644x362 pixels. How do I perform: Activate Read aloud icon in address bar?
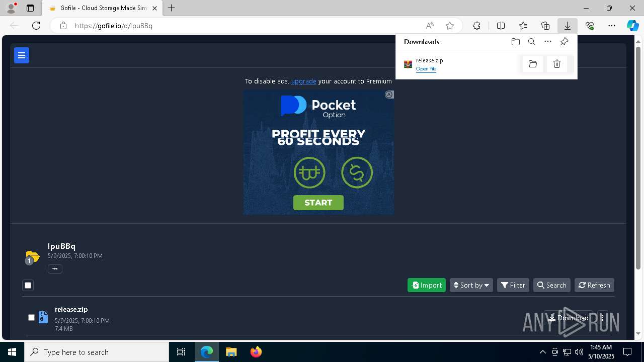point(430,26)
